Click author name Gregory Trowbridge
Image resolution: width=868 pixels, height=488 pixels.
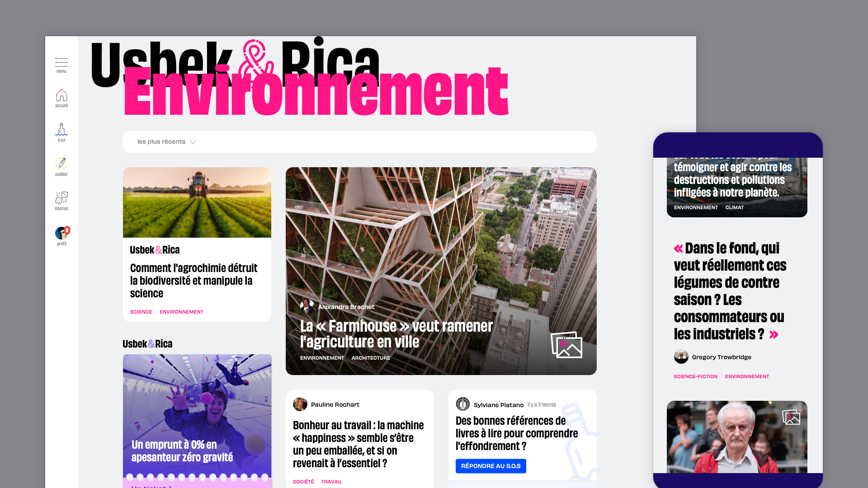pyautogui.click(x=722, y=357)
